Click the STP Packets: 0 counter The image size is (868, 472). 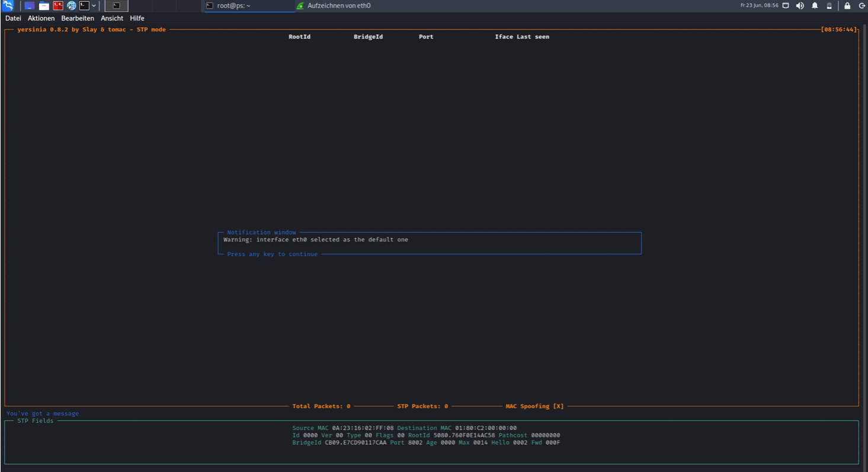point(422,406)
